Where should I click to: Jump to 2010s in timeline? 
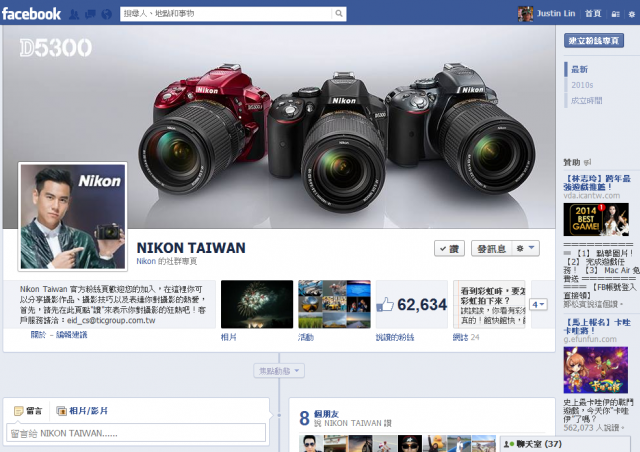[x=582, y=85]
